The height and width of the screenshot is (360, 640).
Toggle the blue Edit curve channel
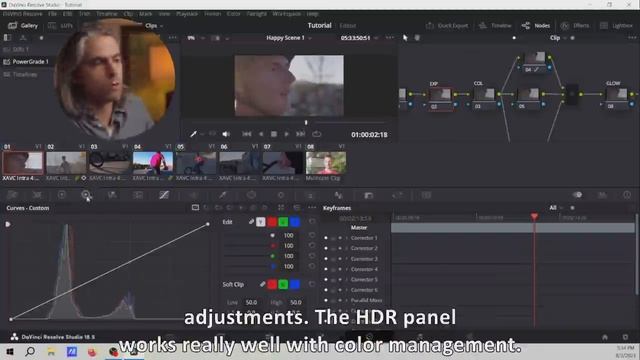[x=295, y=222]
